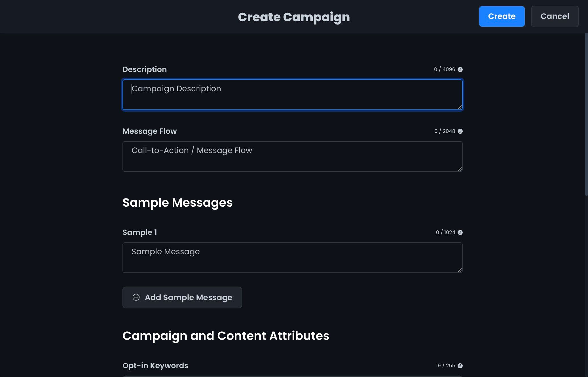Image resolution: width=588 pixels, height=377 pixels.
Task: Click the Description field label
Action: [x=145, y=69]
